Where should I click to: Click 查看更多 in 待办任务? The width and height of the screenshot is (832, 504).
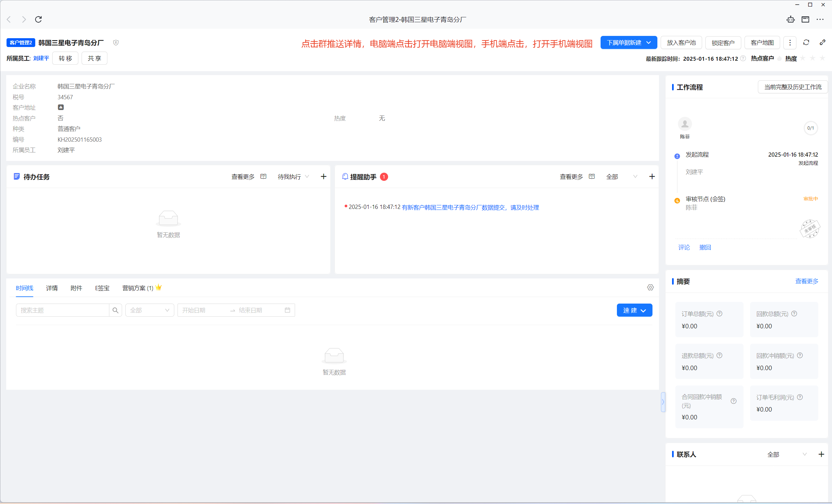243,177
